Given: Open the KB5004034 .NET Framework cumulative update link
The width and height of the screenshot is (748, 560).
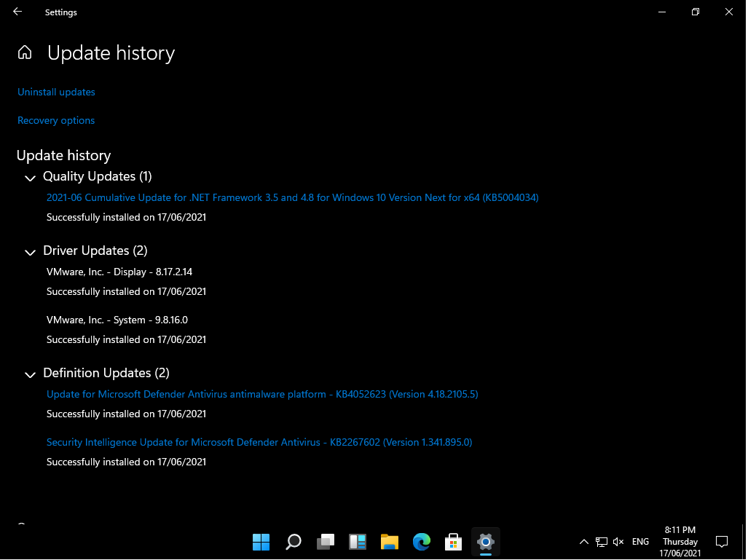Looking at the screenshot, I should coord(292,198).
